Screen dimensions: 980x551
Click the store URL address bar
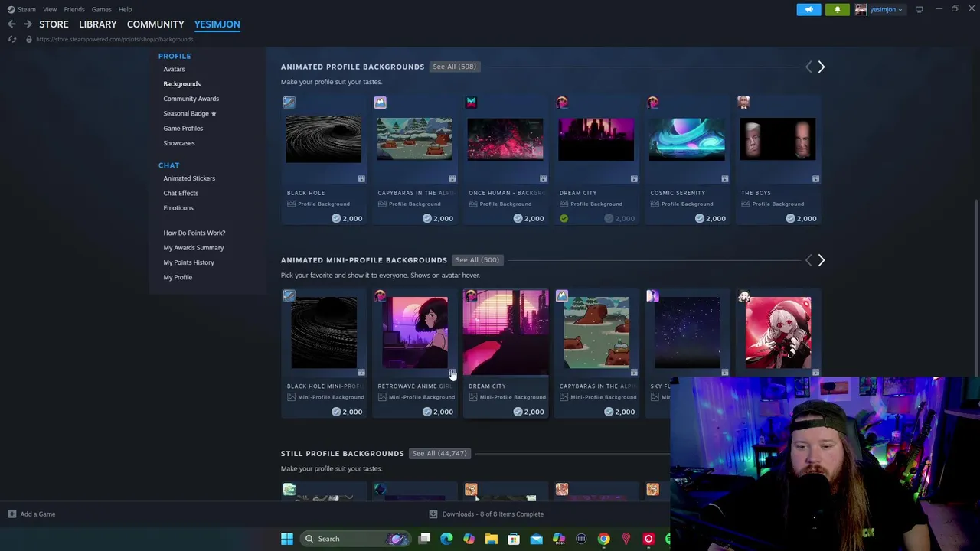click(x=115, y=39)
